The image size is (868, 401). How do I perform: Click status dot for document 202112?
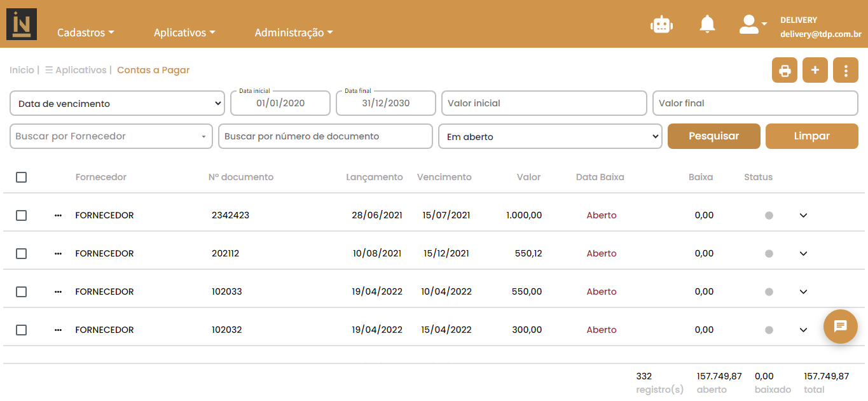(x=769, y=254)
